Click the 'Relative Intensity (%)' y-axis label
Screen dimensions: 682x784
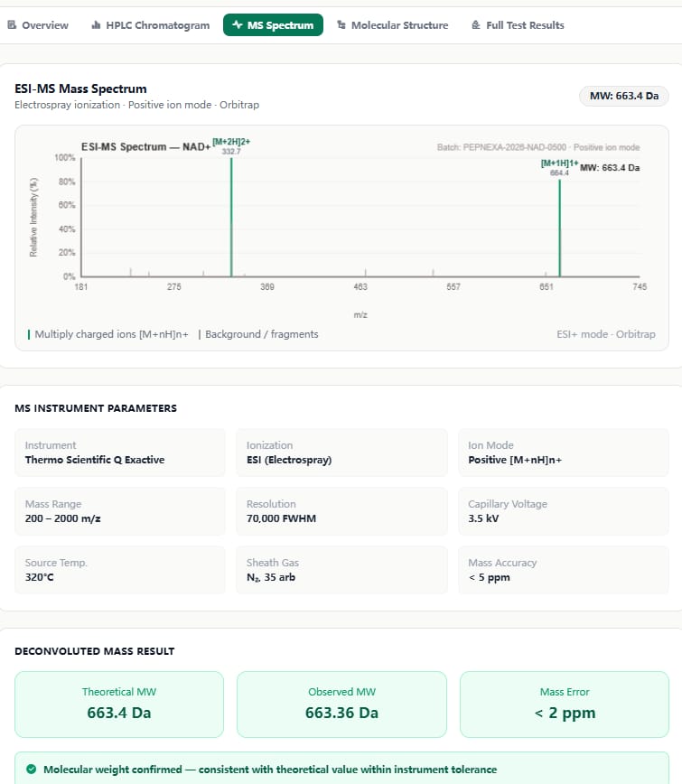click(x=33, y=218)
